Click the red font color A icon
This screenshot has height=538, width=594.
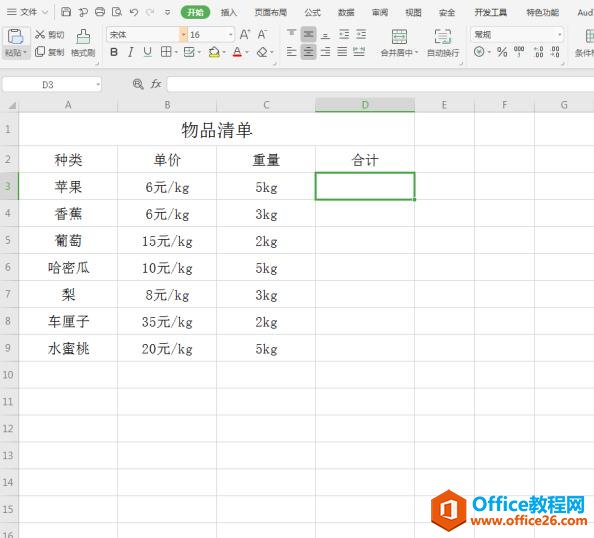tap(237, 52)
